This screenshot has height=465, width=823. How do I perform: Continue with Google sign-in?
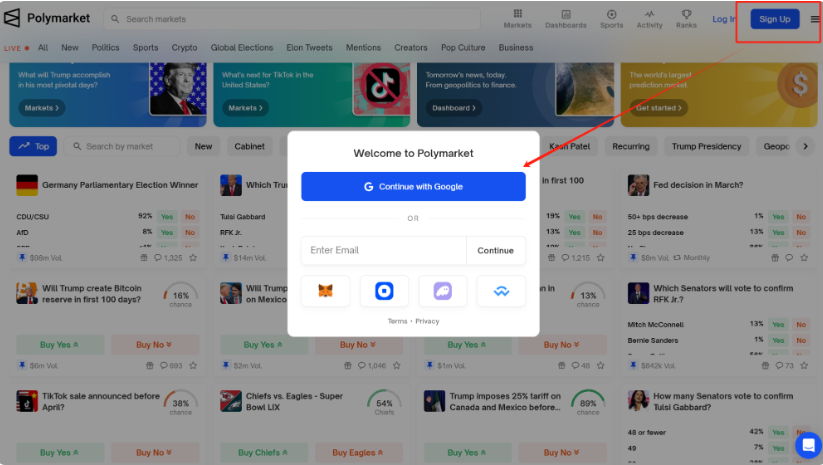click(x=413, y=186)
